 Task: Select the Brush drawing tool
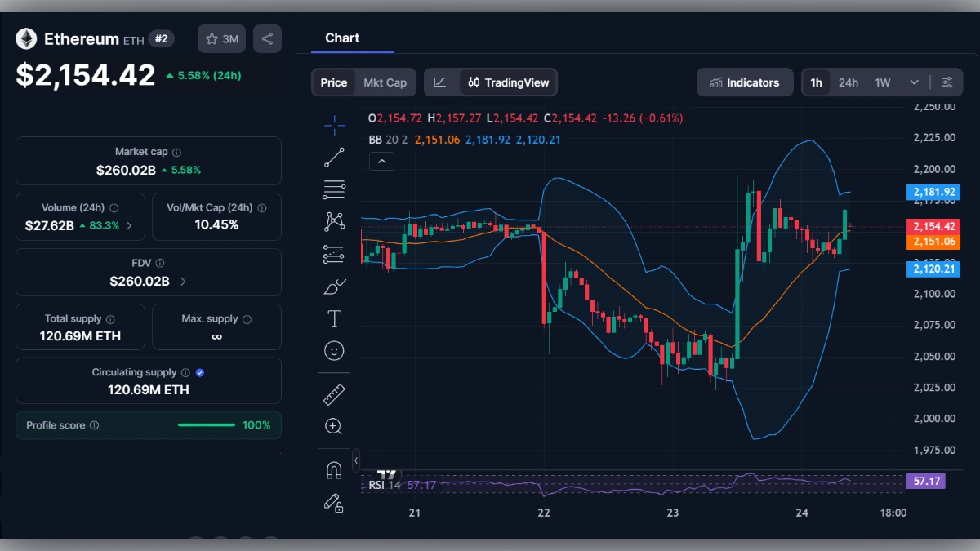[334, 286]
